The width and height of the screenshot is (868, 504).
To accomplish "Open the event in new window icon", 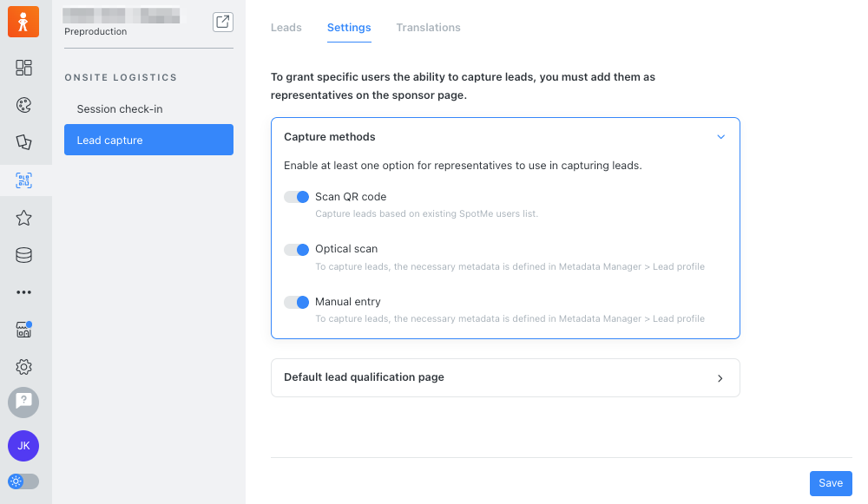I will pyautogui.click(x=223, y=23).
